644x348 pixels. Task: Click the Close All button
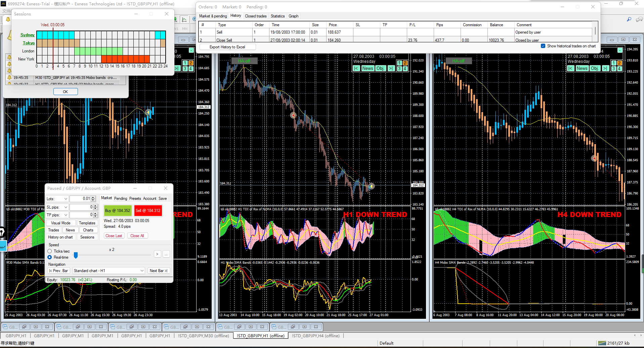[x=137, y=236]
